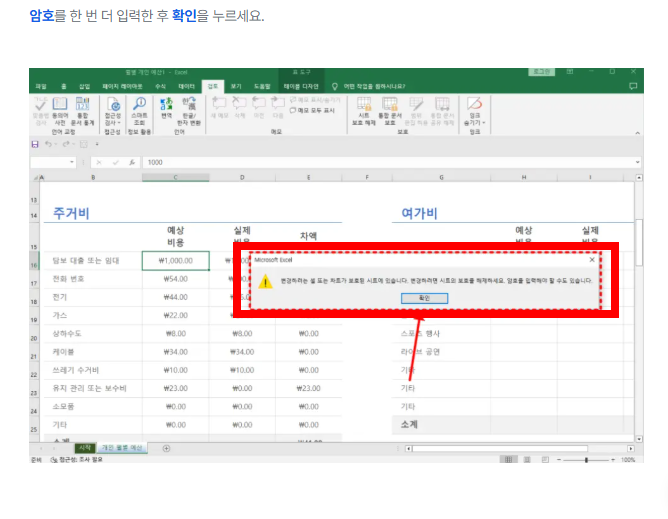The width and height of the screenshot is (668, 519).
Task: Select Page Layout view in status bar
Action: (527, 460)
